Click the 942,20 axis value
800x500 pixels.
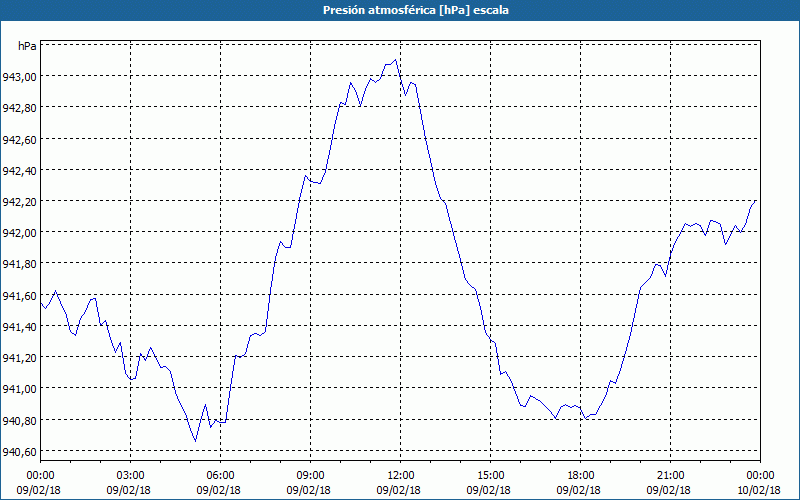(19, 202)
